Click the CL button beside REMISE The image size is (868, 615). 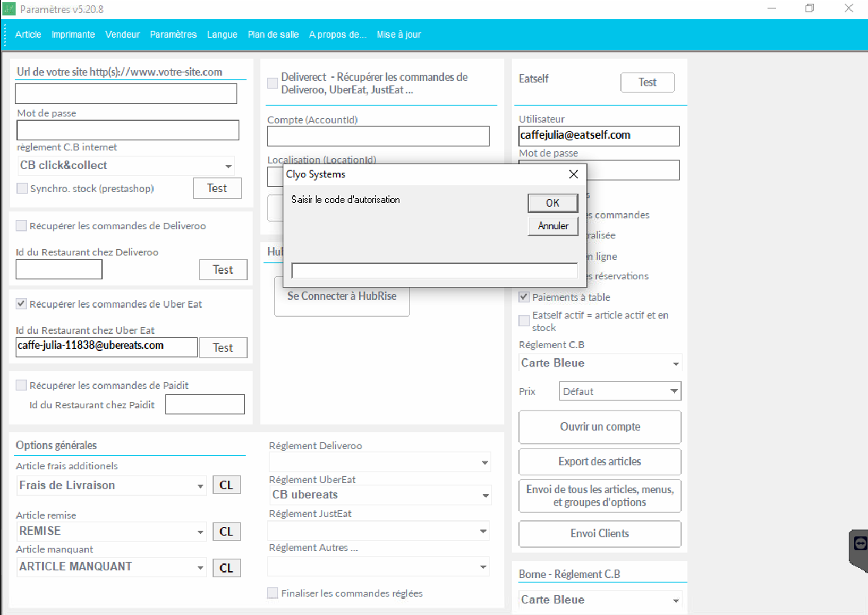tap(226, 531)
